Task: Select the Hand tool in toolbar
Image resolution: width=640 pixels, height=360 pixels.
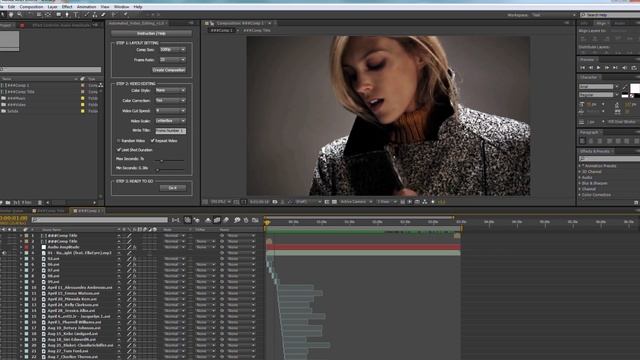Action: [x=11, y=15]
